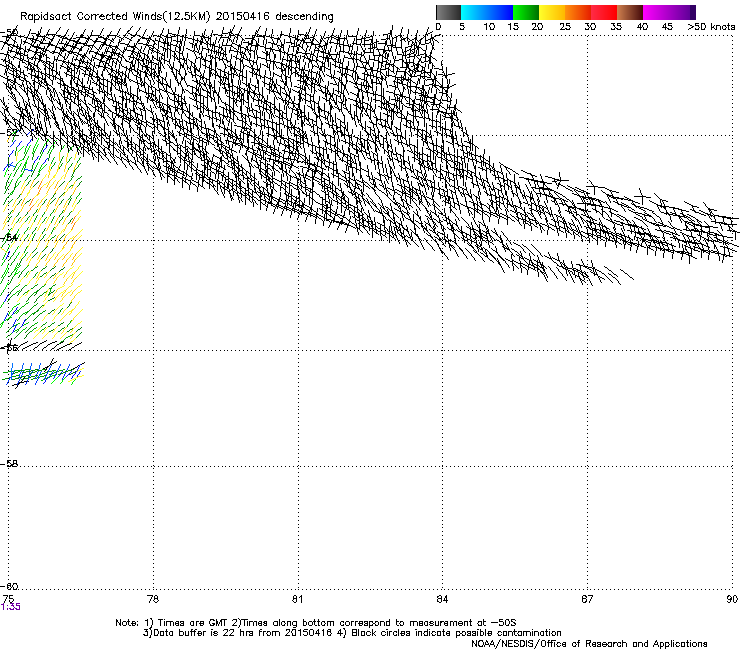Click the orange 25-30 knots legend swatch
The height and width of the screenshot is (650, 740).
[578, 12]
